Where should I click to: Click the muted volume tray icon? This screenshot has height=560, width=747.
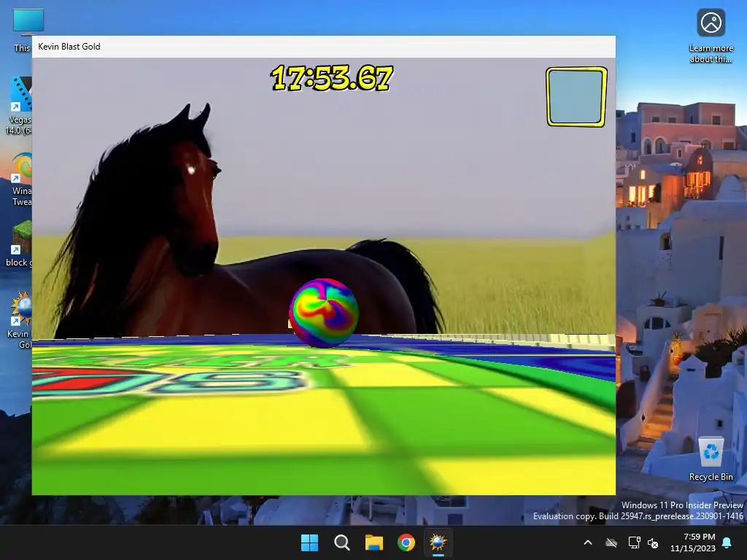(653, 542)
